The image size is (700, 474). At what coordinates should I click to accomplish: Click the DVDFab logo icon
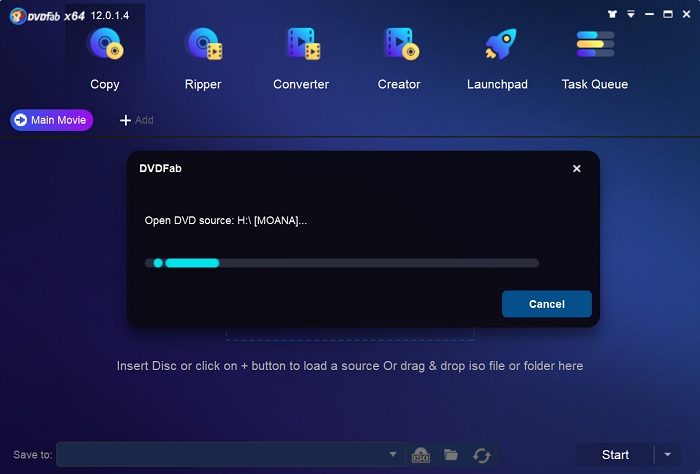click(x=17, y=17)
